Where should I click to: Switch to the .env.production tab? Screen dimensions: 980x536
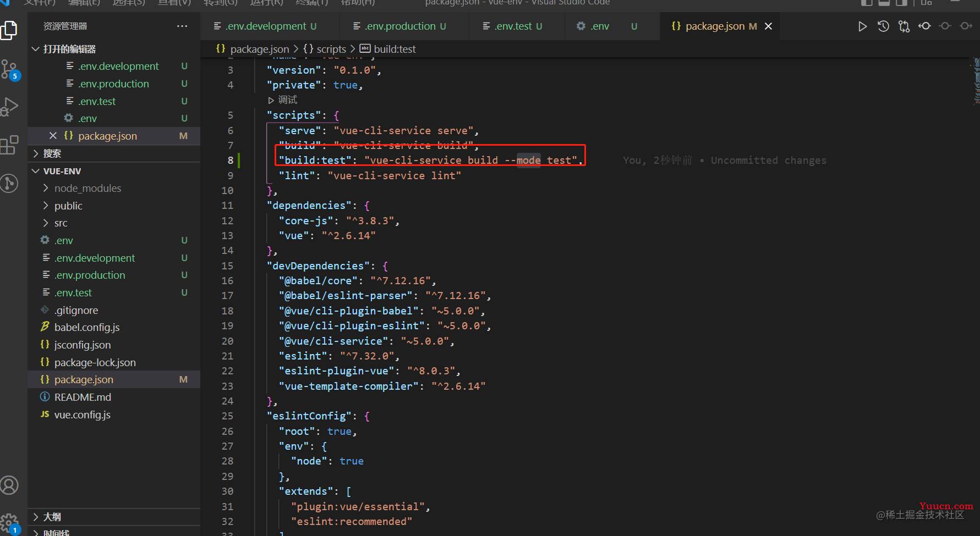tap(400, 26)
